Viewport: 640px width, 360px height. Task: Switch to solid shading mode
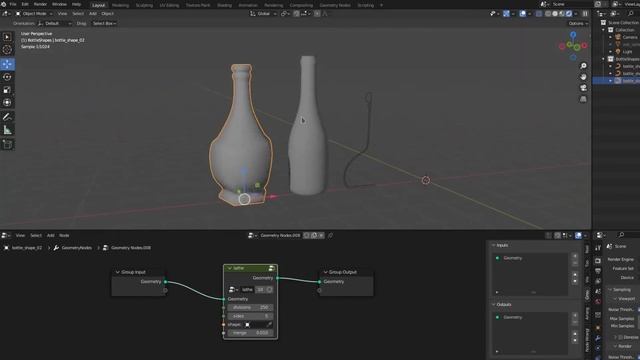click(555, 13)
